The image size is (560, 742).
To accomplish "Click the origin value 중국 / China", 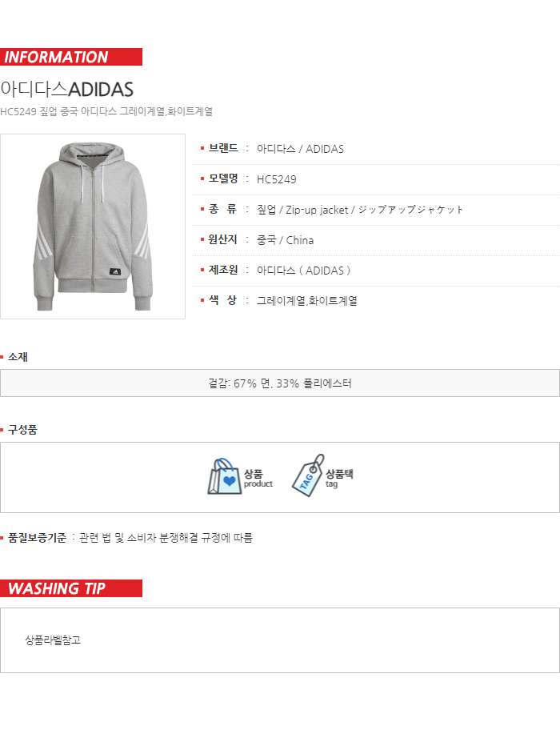I will click(x=285, y=240).
